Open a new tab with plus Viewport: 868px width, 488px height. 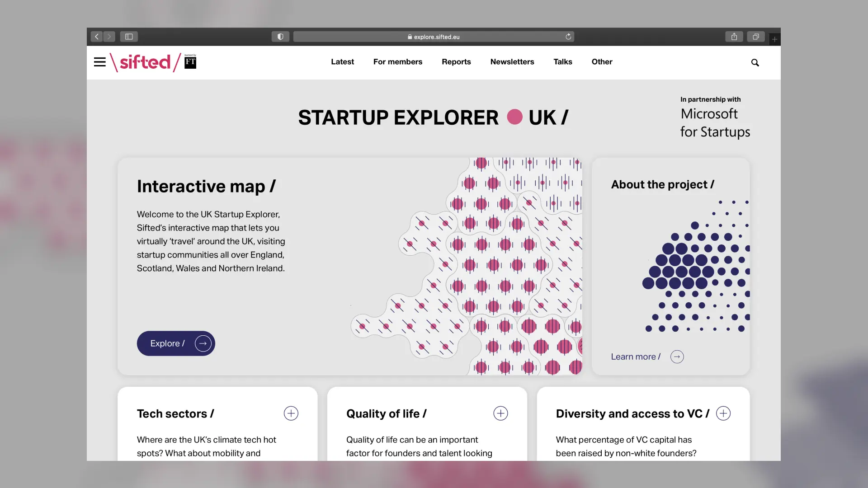pyautogui.click(x=774, y=39)
